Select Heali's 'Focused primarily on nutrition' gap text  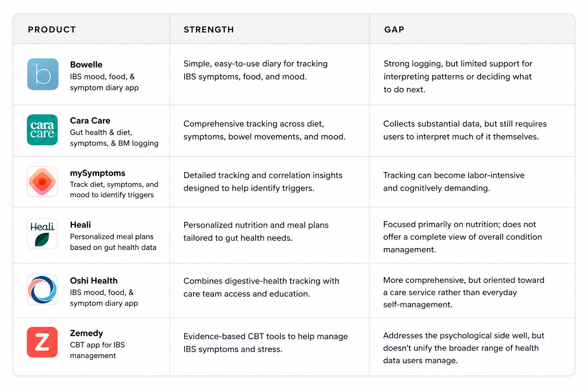pyautogui.click(x=462, y=237)
